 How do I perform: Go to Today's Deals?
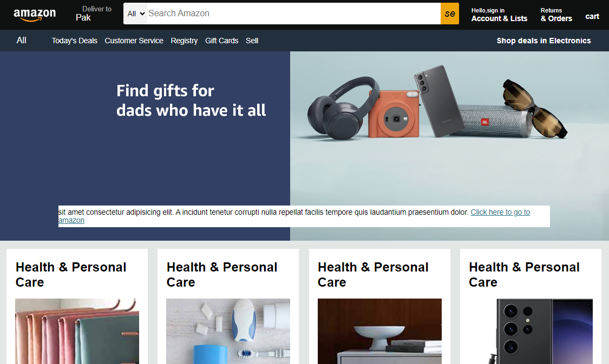(x=75, y=41)
